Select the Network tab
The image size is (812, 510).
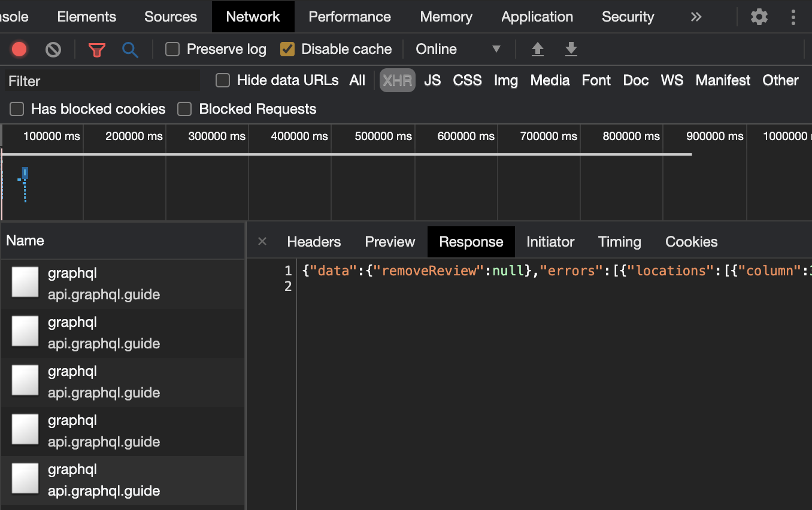(x=253, y=17)
